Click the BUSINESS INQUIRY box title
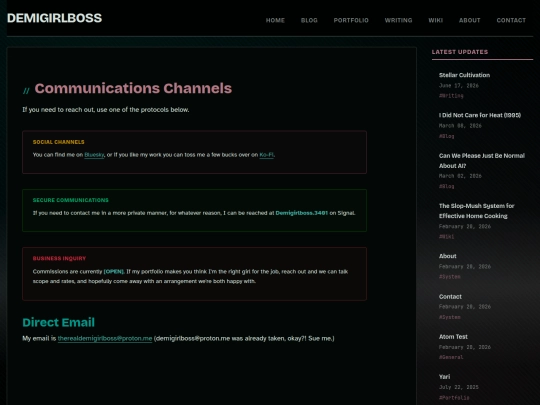540x405 pixels. click(59, 258)
